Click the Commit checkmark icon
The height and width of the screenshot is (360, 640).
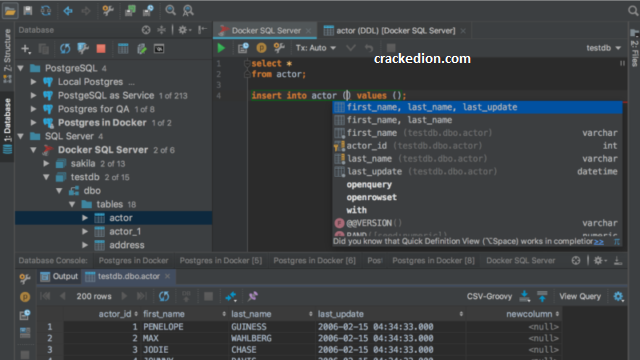(x=351, y=48)
